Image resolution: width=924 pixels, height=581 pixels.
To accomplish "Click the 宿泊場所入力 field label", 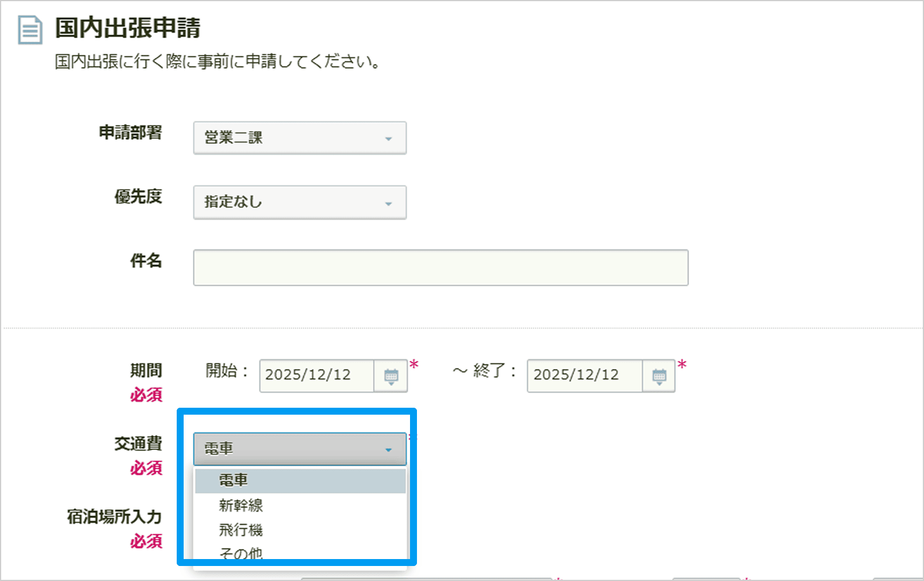I will [x=113, y=517].
